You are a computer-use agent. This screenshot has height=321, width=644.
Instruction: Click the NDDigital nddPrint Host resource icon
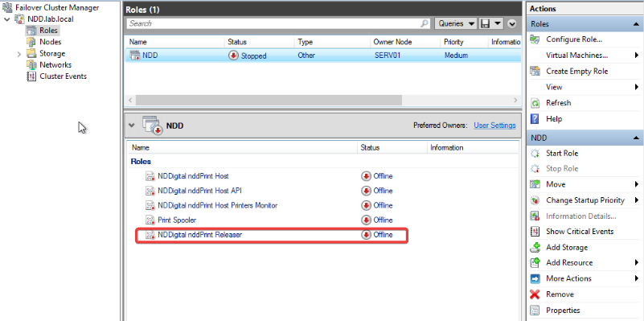point(150,176)
